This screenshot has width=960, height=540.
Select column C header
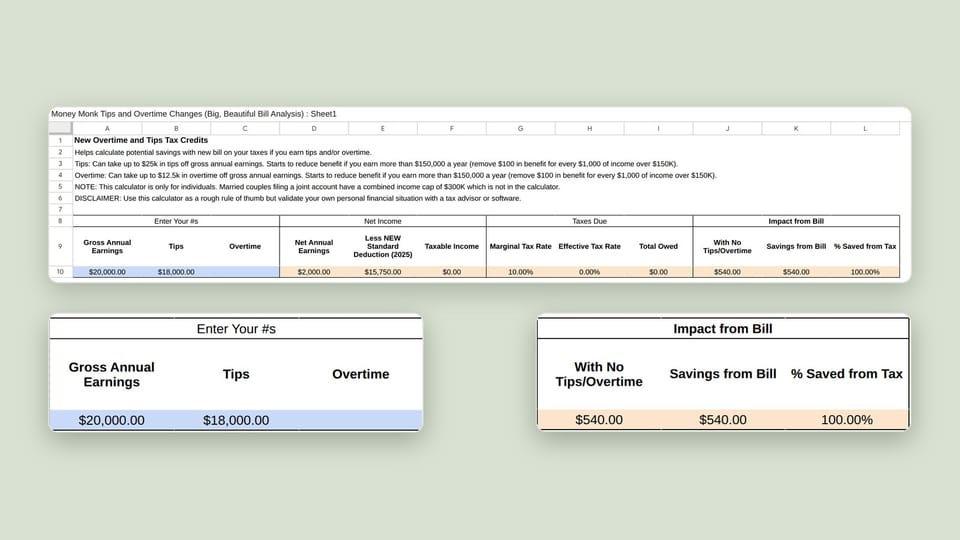point(245,129)
